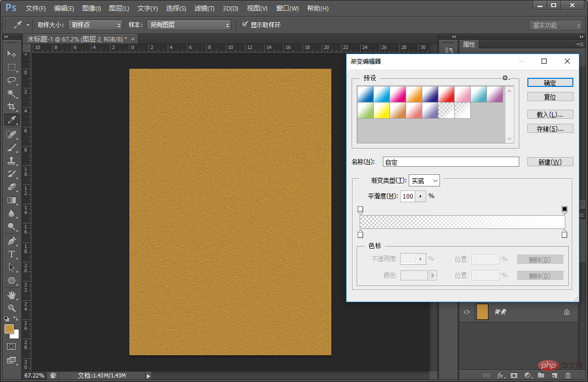Image resolution: width=588 pixels, height=382 pixels.
Task: Select the Shape tool
Action: pos(12,280)
